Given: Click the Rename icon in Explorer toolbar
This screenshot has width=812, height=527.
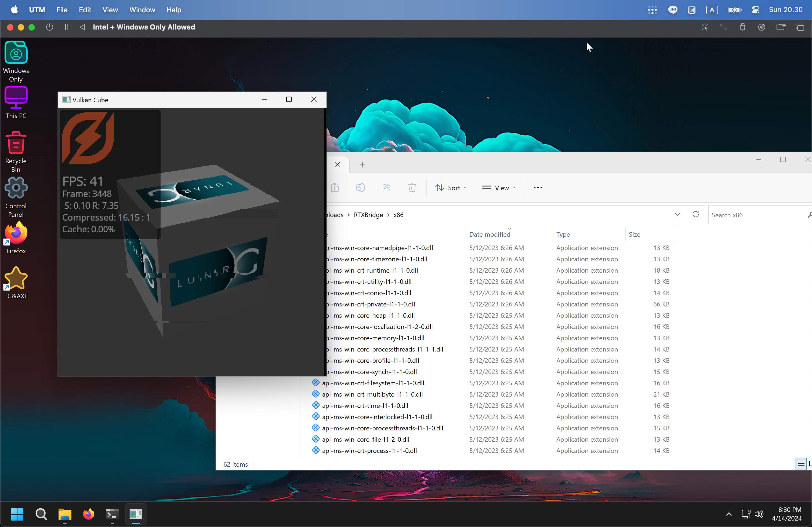Looking at the screenshot, I should point(360,188).
